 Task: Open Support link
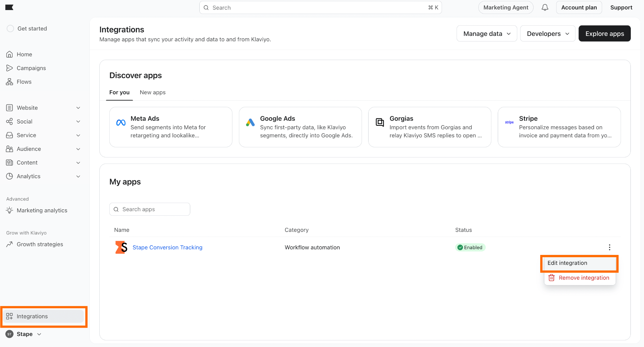(x=621, y=8)
